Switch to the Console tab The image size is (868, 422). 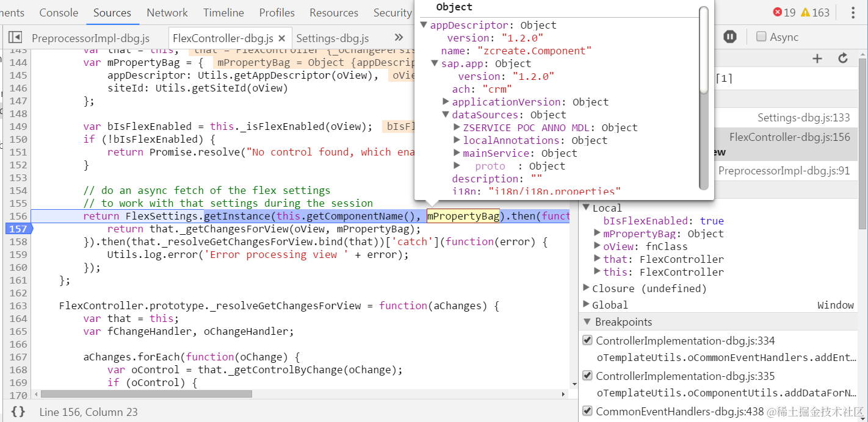[x=59, y=12]
